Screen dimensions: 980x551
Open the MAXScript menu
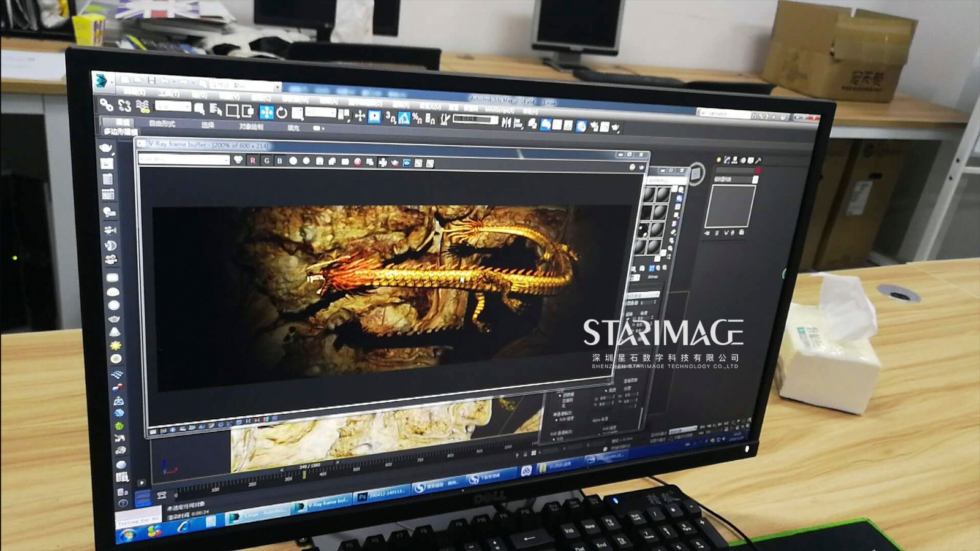[500, 110]
